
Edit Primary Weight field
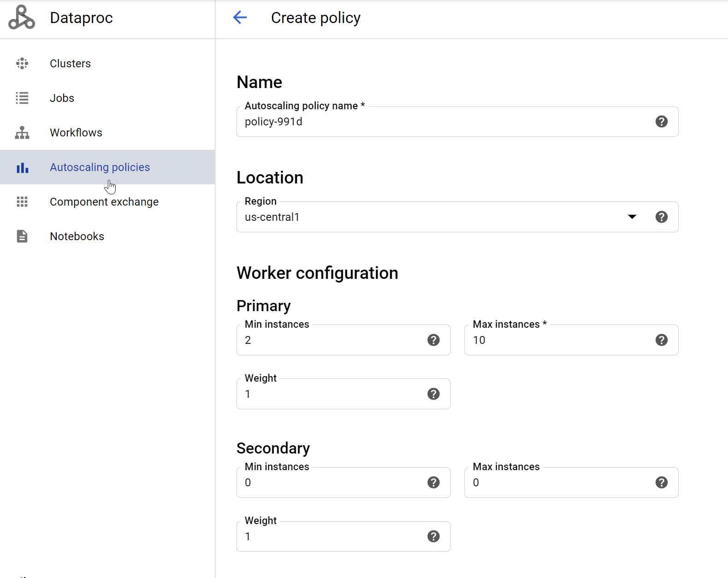pyautogui.click(x=343, y=394)
